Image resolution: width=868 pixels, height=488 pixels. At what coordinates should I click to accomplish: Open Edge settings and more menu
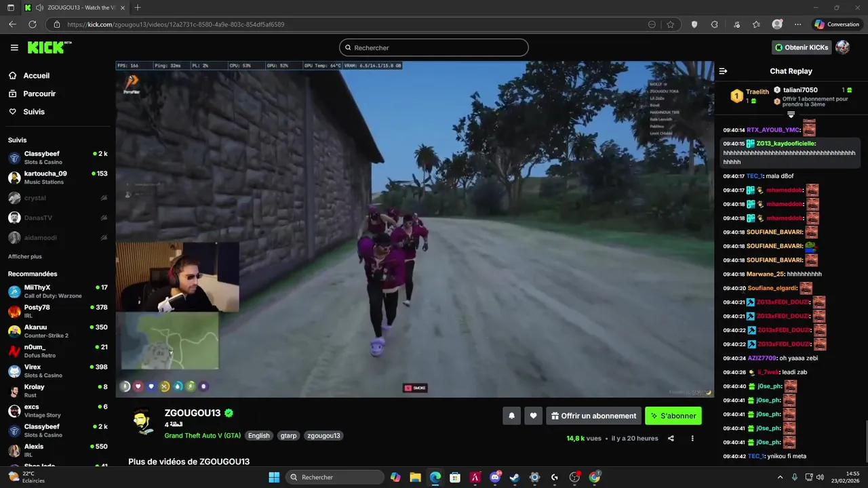(797, 24)
